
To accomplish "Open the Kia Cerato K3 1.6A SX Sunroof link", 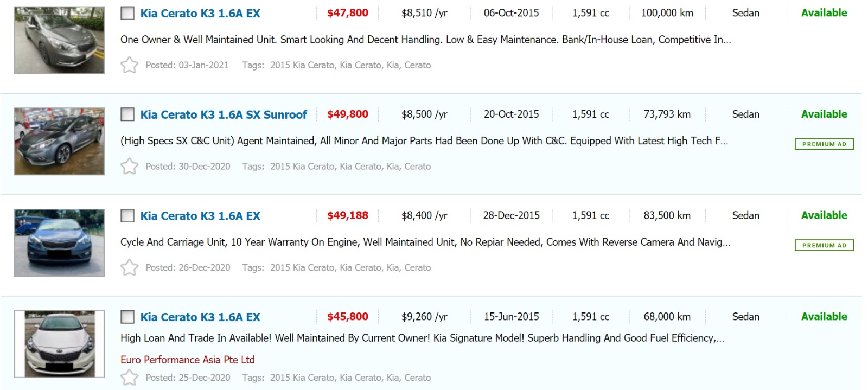I will click(x=224, y=114).
